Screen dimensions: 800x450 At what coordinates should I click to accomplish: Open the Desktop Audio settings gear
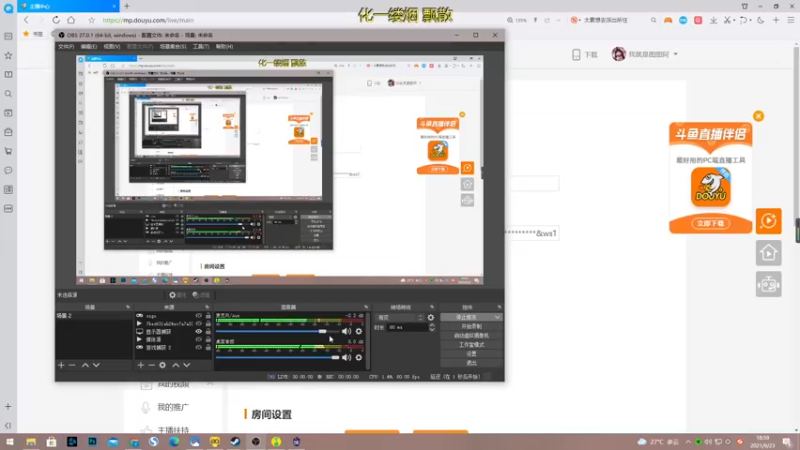pyautogui.click(x=359, y=358)
